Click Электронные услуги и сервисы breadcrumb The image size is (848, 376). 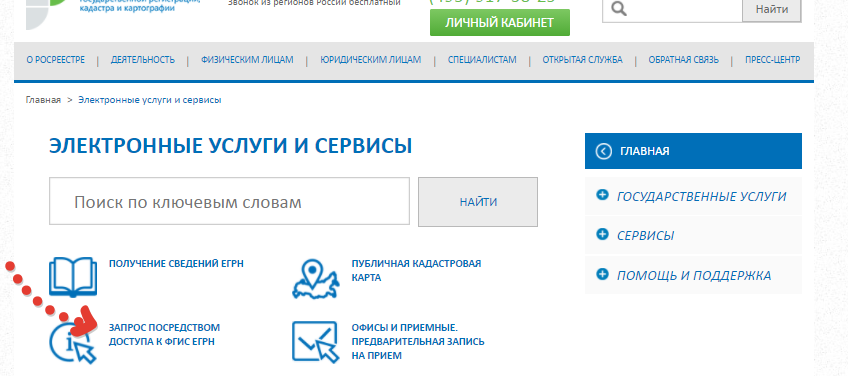coord(150,100)
